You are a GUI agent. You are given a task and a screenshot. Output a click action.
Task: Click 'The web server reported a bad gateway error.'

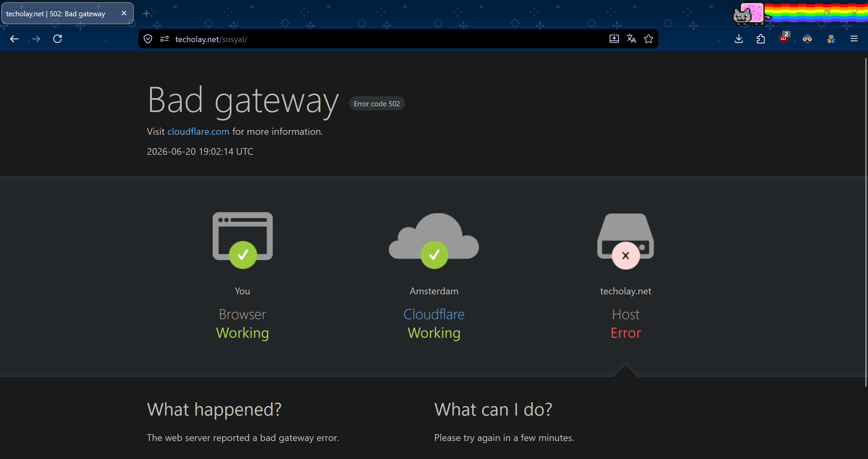pyautogui.click(x=243, y=438)
